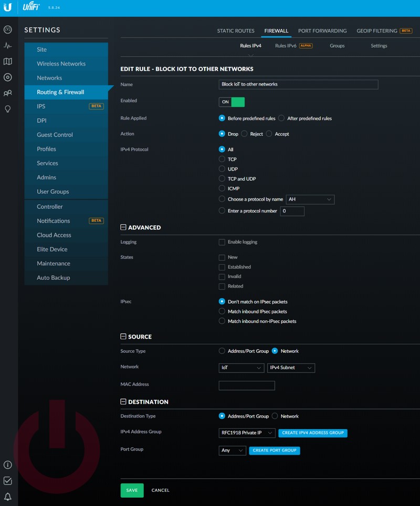The height and width of the screenshot is (506, 420).
Task: Open the Map icon in sidebar
Action: 8,61
